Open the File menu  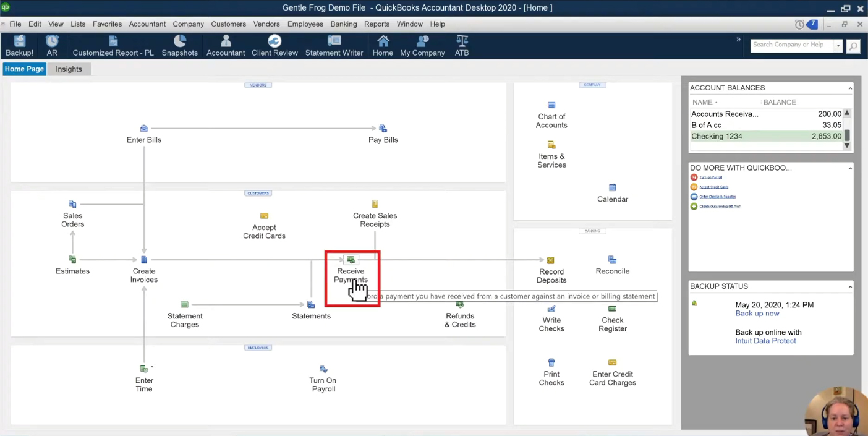coord(15,24)
